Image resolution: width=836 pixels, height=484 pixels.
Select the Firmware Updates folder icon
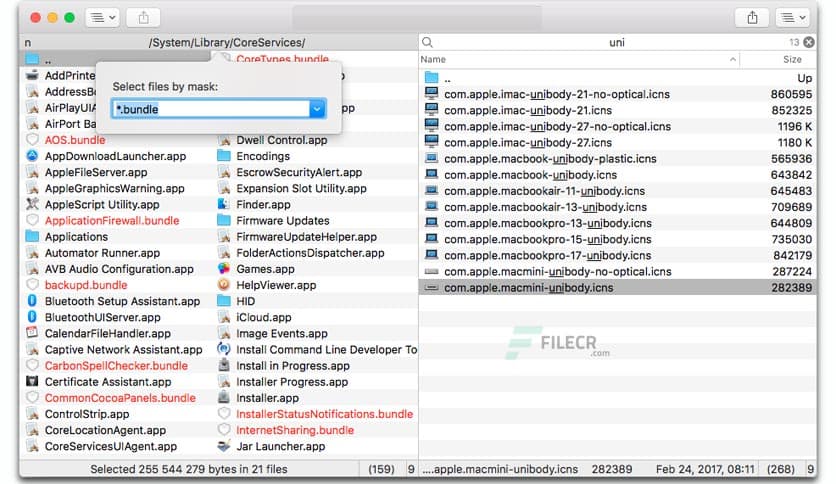point(224,221)
